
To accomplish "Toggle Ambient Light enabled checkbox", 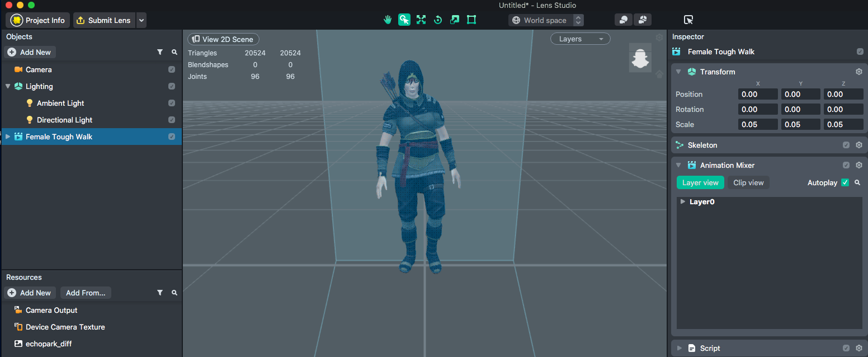I will click(x=172, y=103).
